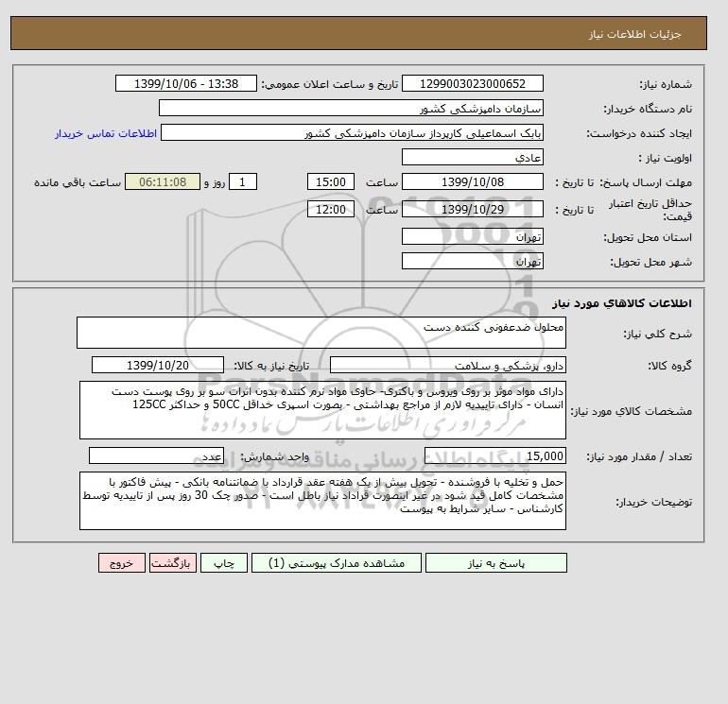Click the header title جزئیات اطلاعات نیاز

(634, 34)
